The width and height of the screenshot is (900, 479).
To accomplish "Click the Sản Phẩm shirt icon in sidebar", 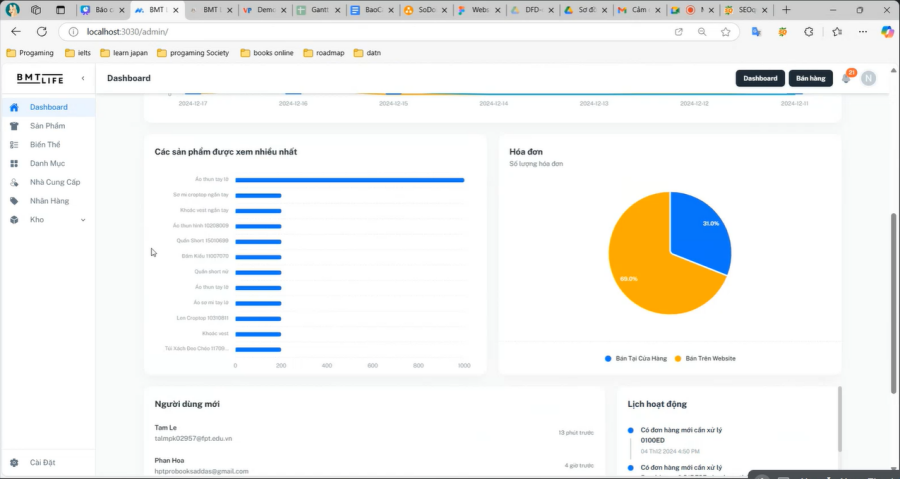I will (x=14, y=126).
